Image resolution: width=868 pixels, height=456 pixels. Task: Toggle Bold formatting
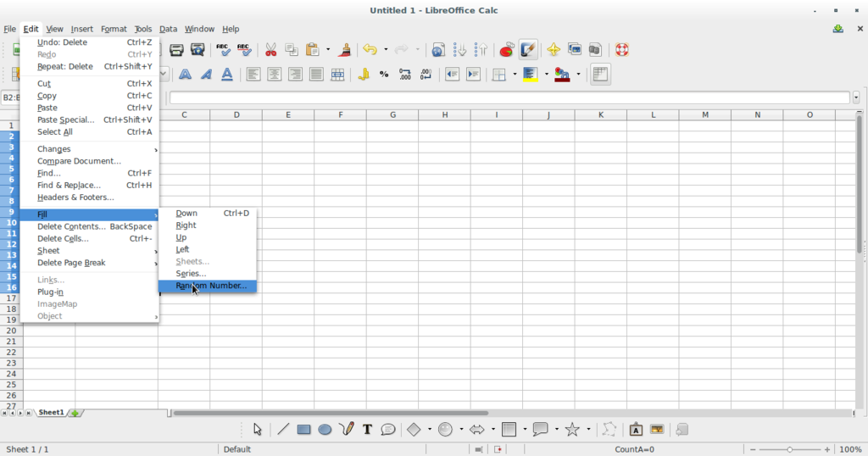coord(185,74)
